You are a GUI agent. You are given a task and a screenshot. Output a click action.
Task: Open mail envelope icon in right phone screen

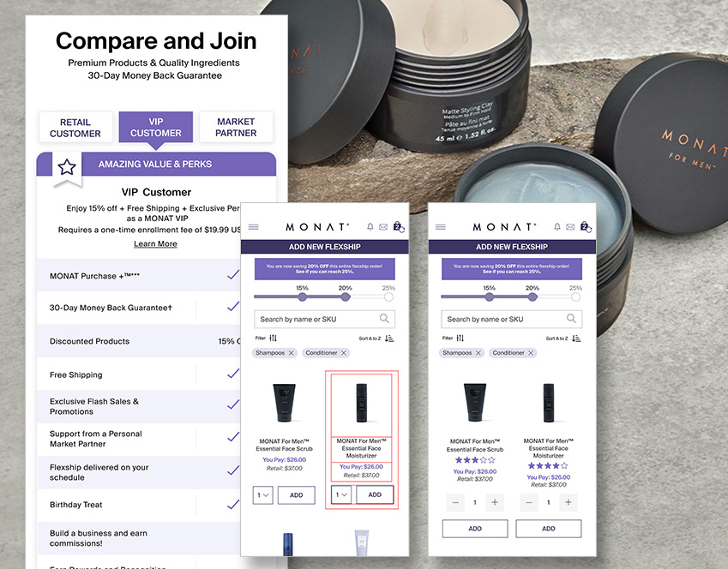[570, 227]
